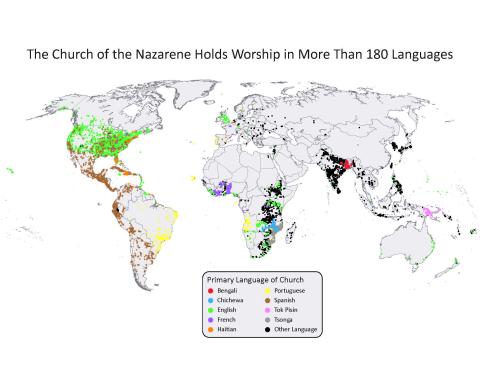Click the black Other Language legend dot
The height and width of the screenshot is (371, 480).
click(x=267, y=329)
